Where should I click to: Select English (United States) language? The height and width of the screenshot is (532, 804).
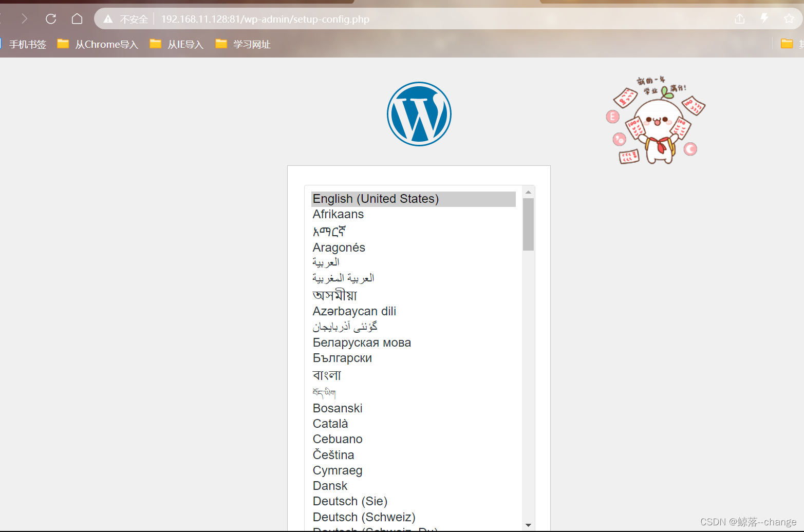pyautogui.click(x=414, y=199)
